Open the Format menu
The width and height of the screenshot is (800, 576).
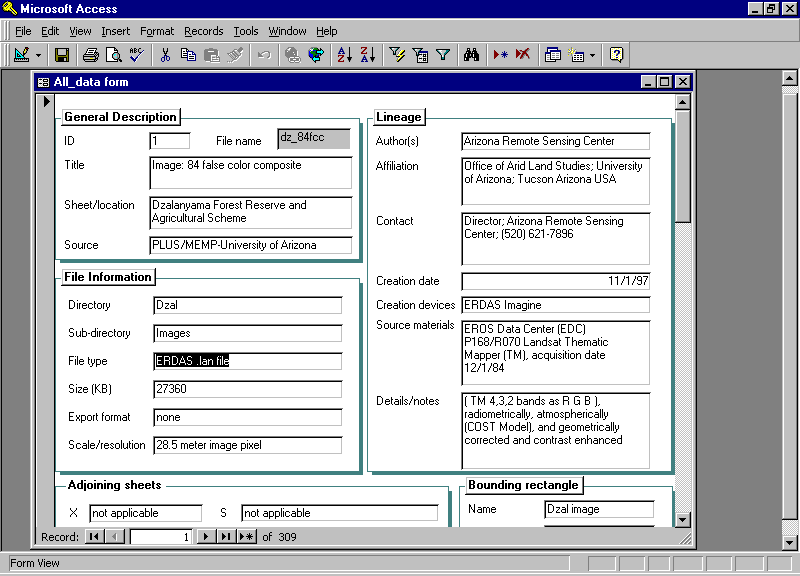[157, 31]
